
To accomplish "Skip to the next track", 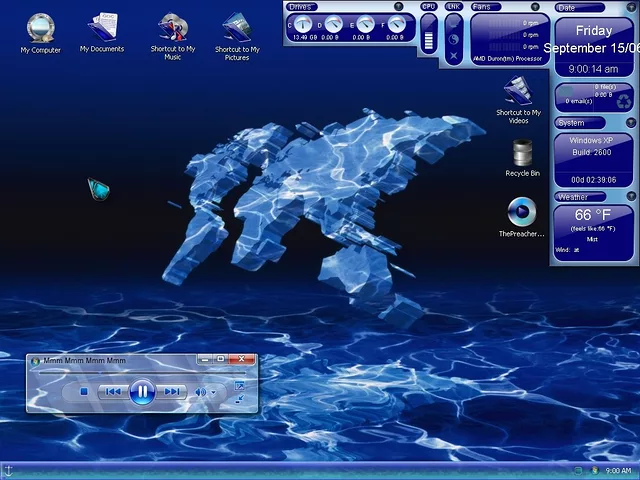I will (x=172, y=392).
